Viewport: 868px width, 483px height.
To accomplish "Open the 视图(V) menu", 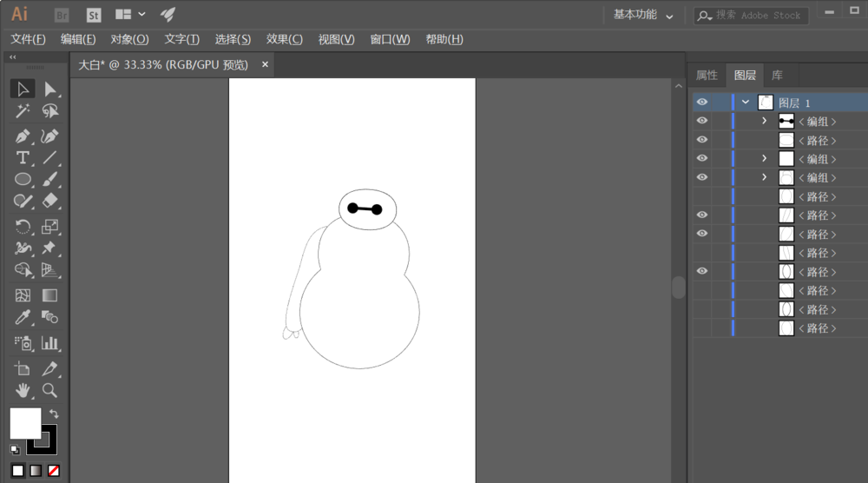I will (x=336, y=39).
